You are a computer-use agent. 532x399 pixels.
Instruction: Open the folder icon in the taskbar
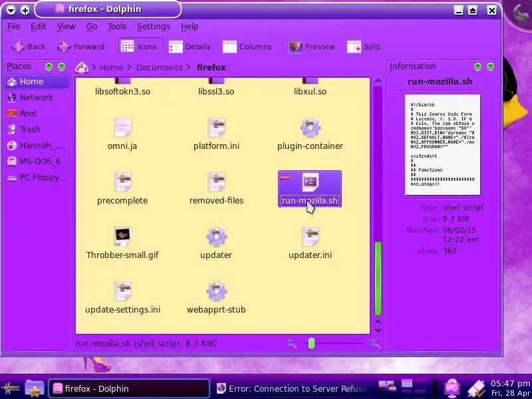(35, 388)
